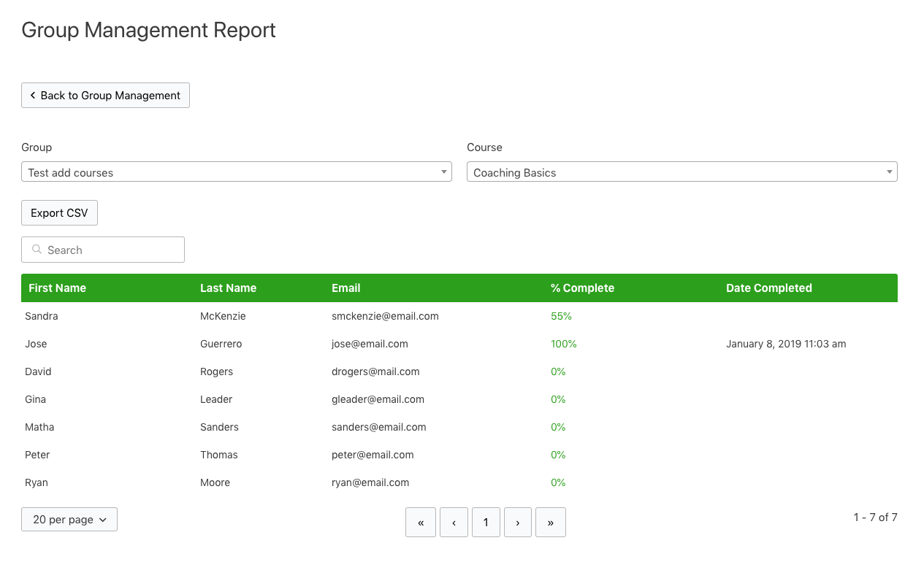Sort by First Name column header
The width and height of the screenshot is (924, 562).
click(x=57, y=288)
